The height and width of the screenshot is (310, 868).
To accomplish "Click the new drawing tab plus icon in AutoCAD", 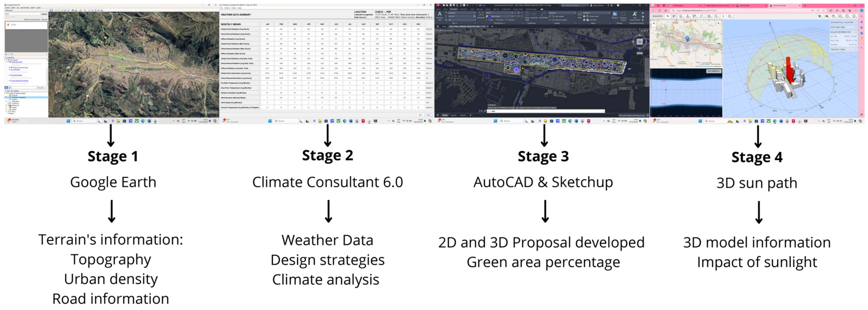I will point(492,27).
